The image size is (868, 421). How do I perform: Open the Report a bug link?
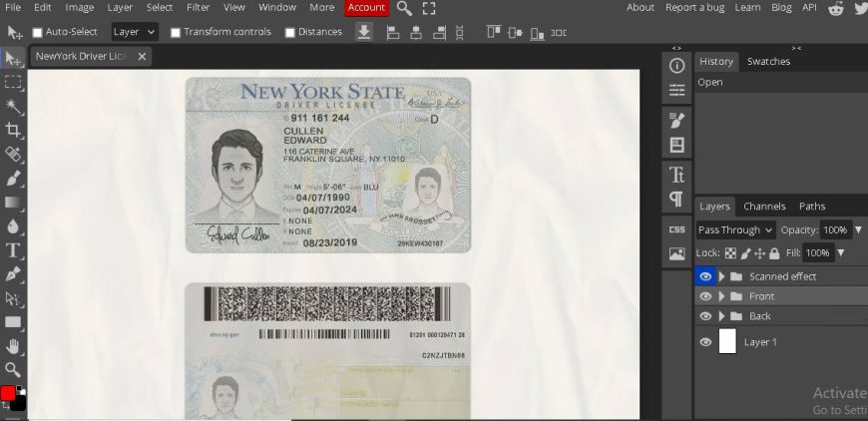695,8
